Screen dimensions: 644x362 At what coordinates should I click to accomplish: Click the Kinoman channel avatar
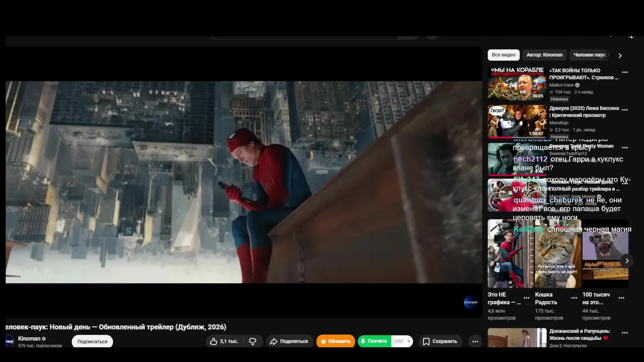coord(10,341)
